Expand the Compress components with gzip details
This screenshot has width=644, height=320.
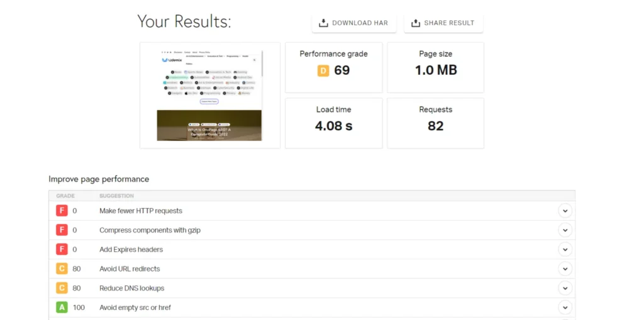[x=565, y=230]
